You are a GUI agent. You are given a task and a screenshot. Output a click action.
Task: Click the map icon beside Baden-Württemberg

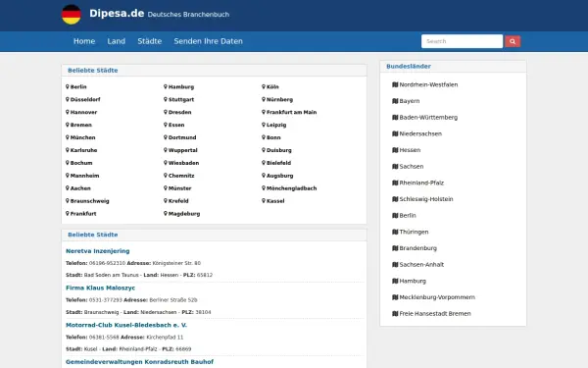(x=395, y=118)
